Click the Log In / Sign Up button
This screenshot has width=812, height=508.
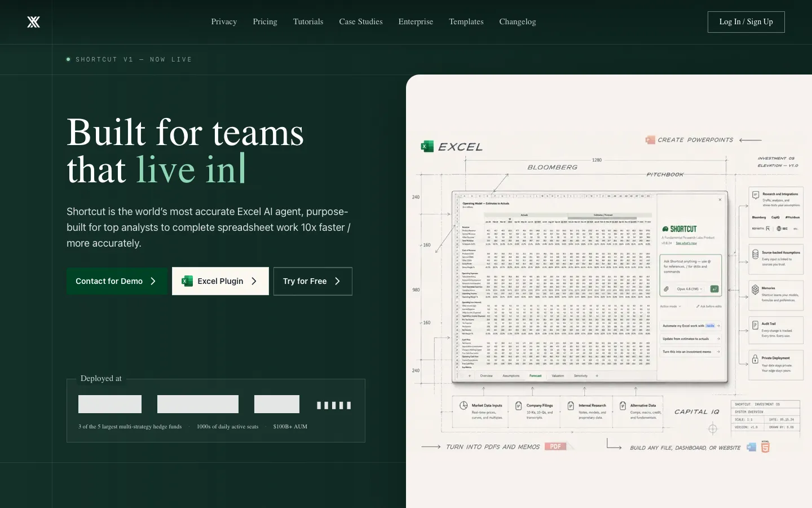(x=746, y=22)
